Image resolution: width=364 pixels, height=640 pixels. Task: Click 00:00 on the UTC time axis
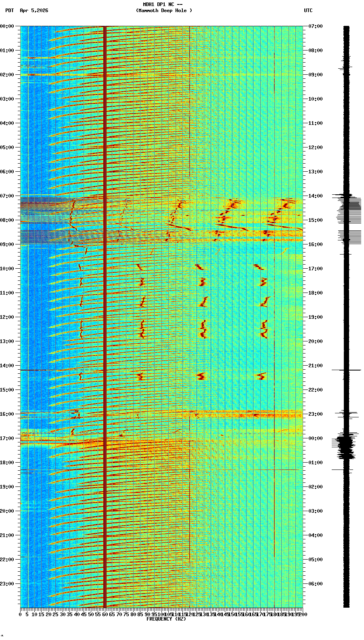316,438
